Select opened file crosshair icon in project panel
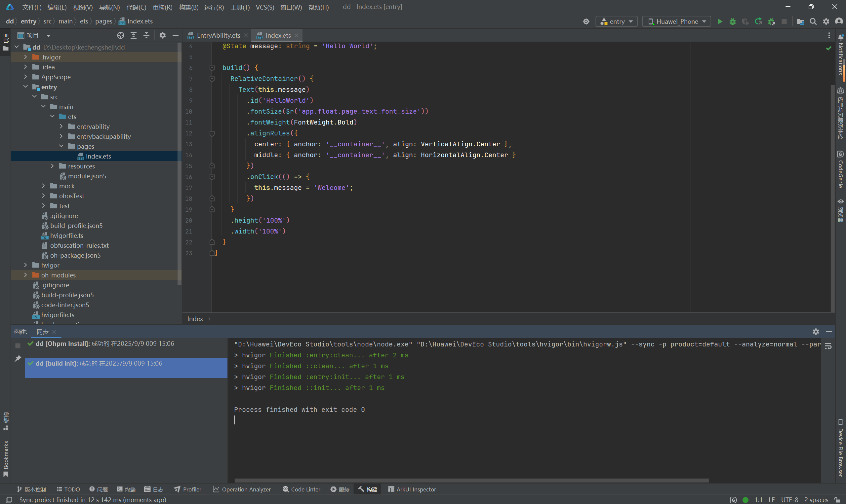The height and width of the screenshot is (504, 846). click(121, 35)
